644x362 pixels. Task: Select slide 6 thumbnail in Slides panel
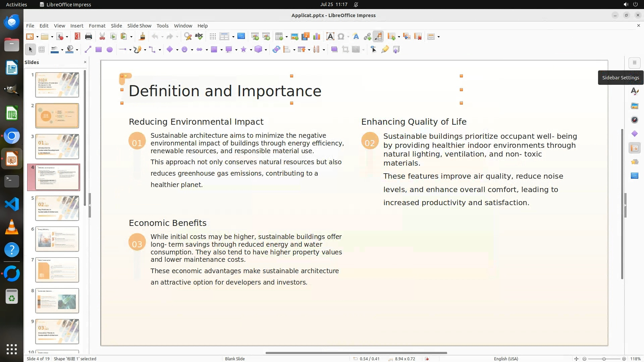pos(57,239)
